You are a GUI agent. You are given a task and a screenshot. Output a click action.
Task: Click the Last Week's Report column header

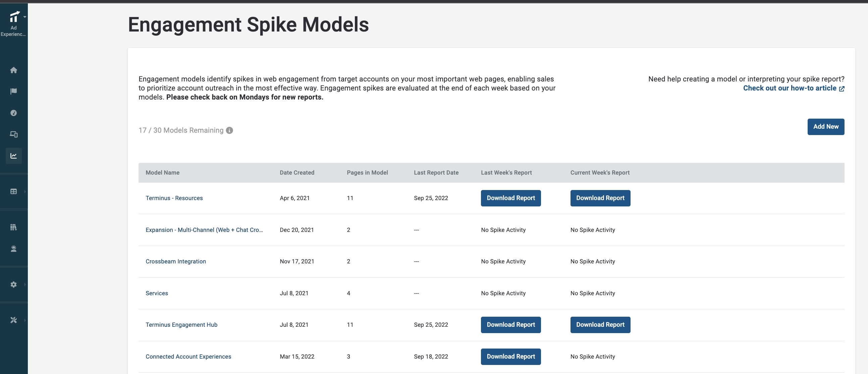(506, 173)
